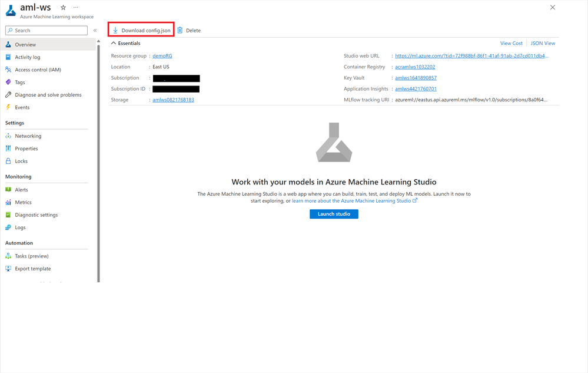Screen dimensions: 588x373
Task: Click the East US location value
Action: tap(161, 67)
